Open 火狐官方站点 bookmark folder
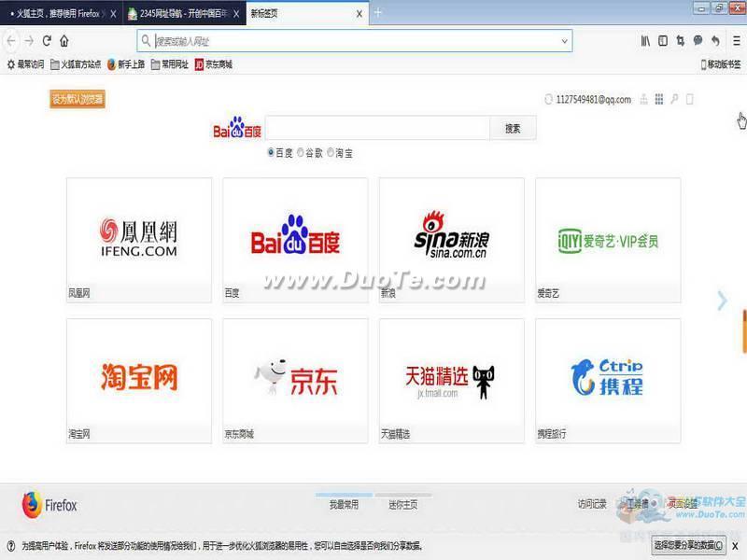The width and height of the screenshot is (747, 560). point(76,64)
